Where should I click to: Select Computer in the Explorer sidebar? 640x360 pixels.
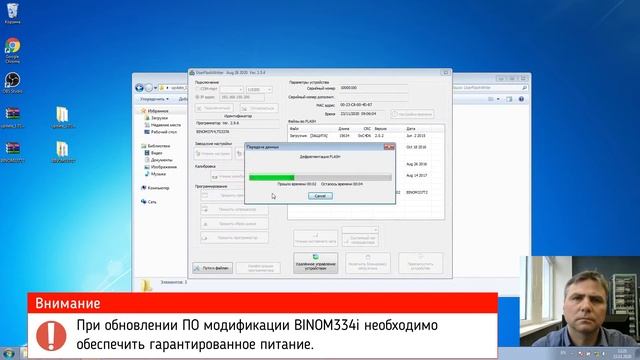click(158, 188)
